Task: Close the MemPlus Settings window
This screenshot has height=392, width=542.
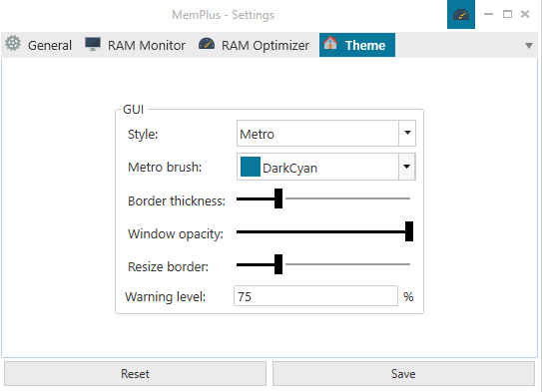Action: click(x=525, y=14)
